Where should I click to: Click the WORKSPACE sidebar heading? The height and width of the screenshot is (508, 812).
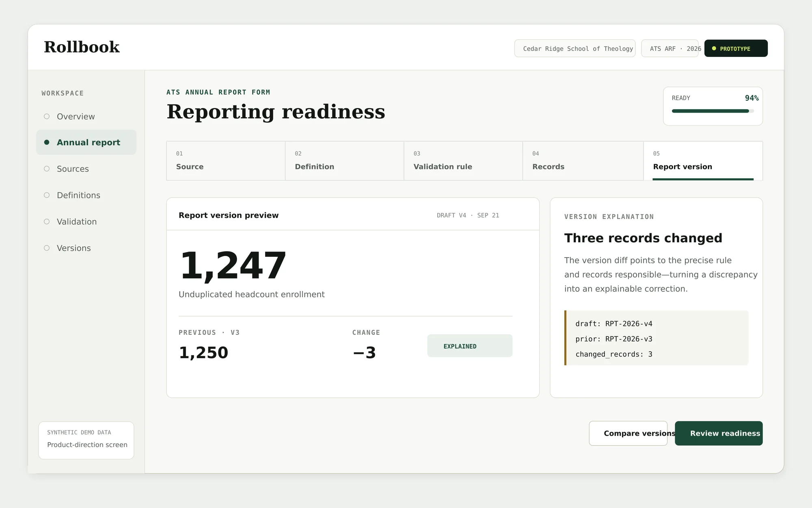[63, 93]
